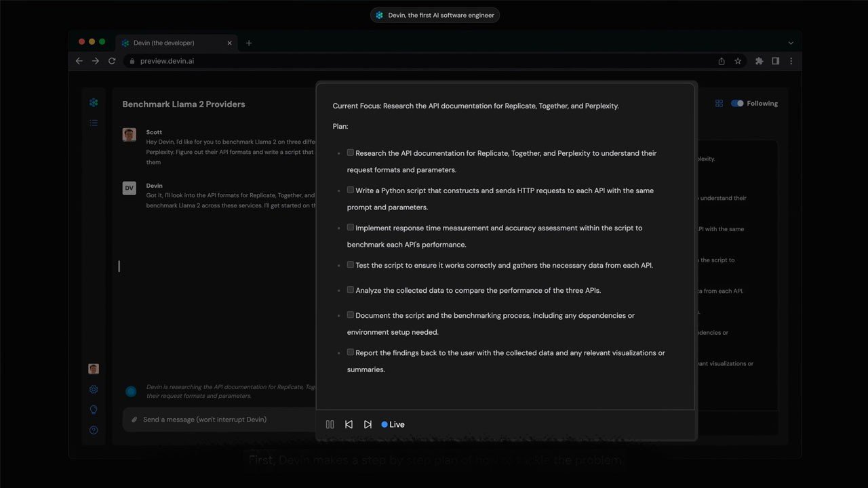The image size is (868, 488).
Task: Go back in browser
Action: [x=79, y=61]
